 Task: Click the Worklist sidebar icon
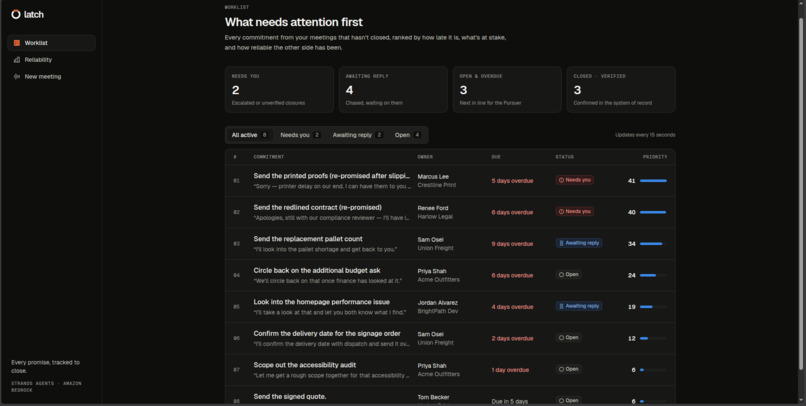[16, 43]
